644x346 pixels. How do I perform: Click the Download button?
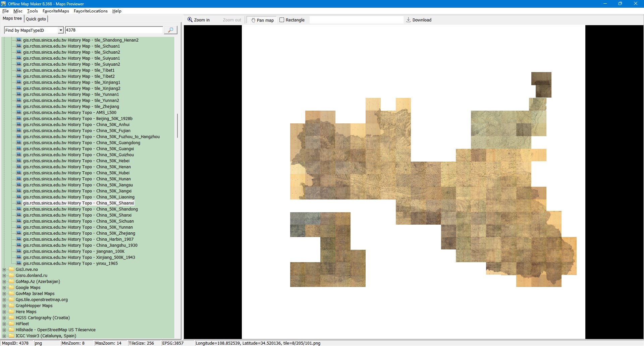pyautogui.click(x=419, y=20)
